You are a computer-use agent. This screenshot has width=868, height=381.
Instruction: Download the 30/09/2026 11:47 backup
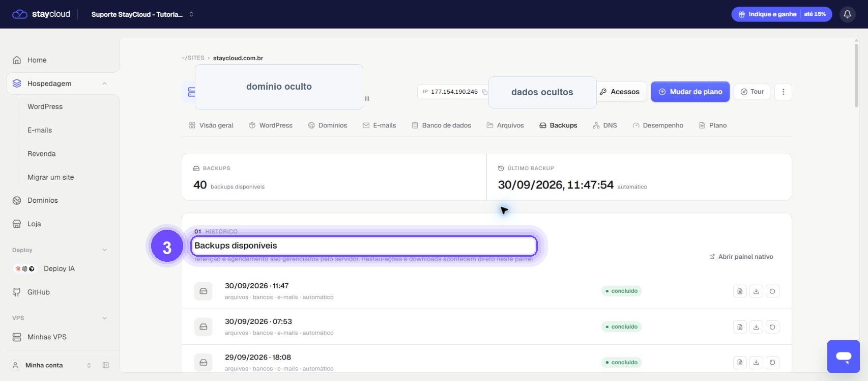point(756,291)
